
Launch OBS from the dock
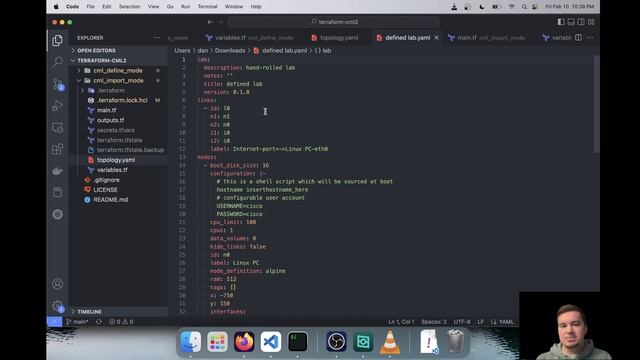[x=336, y=342]
